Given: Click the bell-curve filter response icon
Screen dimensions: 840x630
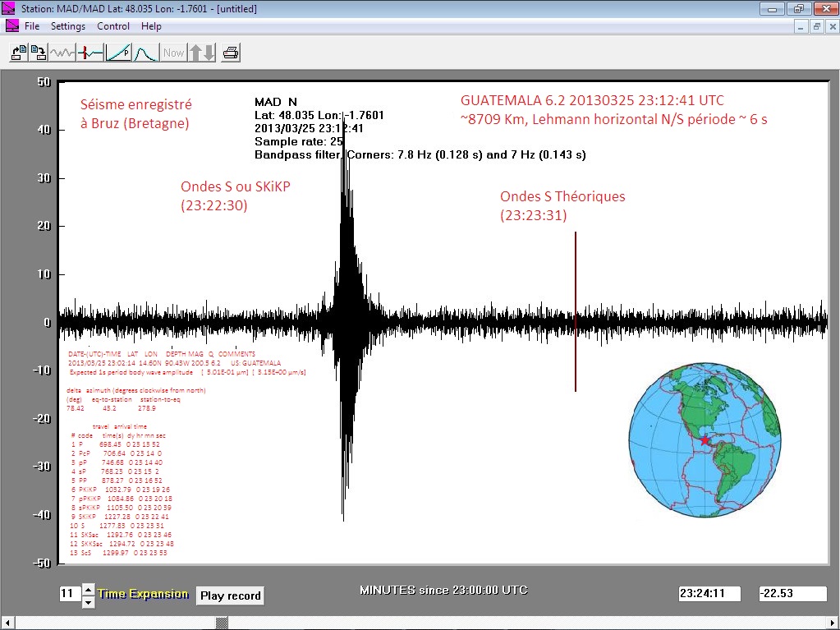Looking at the screenshot, I should click(145, 53).
